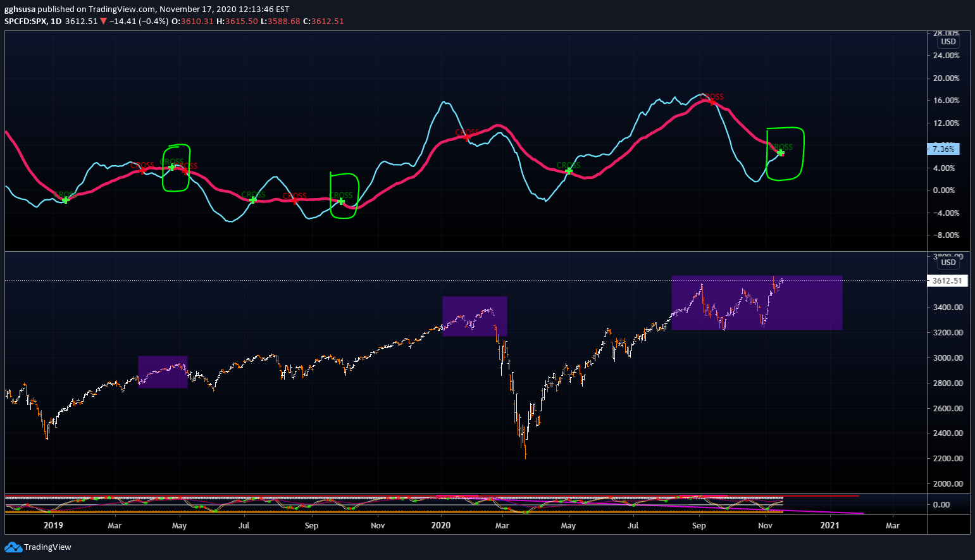Open the gghsusa author name
Screen dimensions: 975x560
point(20,9)
